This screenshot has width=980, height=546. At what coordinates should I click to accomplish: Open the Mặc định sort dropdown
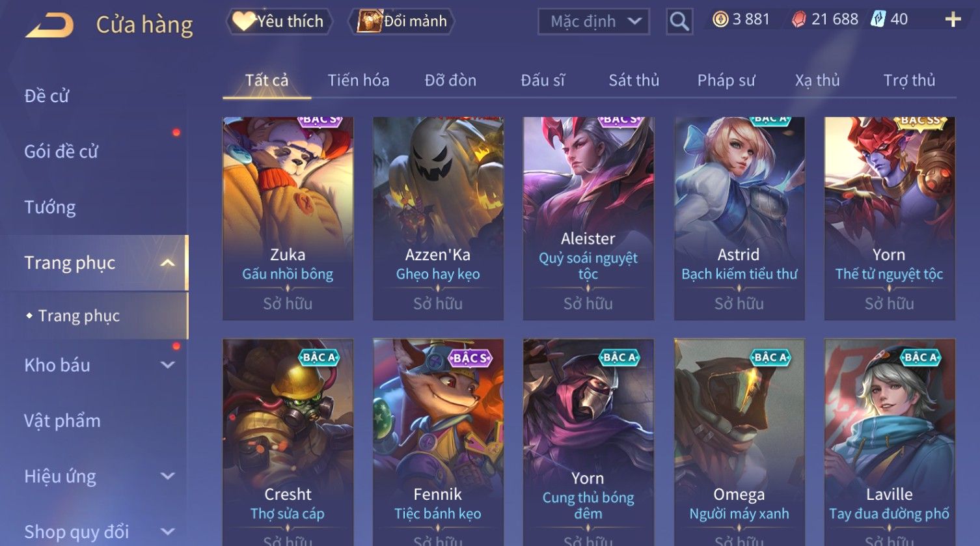coord(593,21)
